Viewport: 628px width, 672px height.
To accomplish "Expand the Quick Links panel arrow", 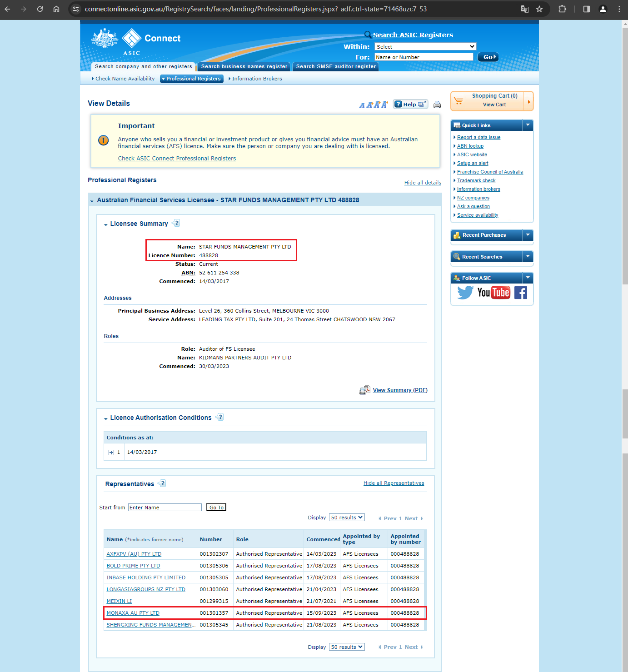I will [528, 125].
